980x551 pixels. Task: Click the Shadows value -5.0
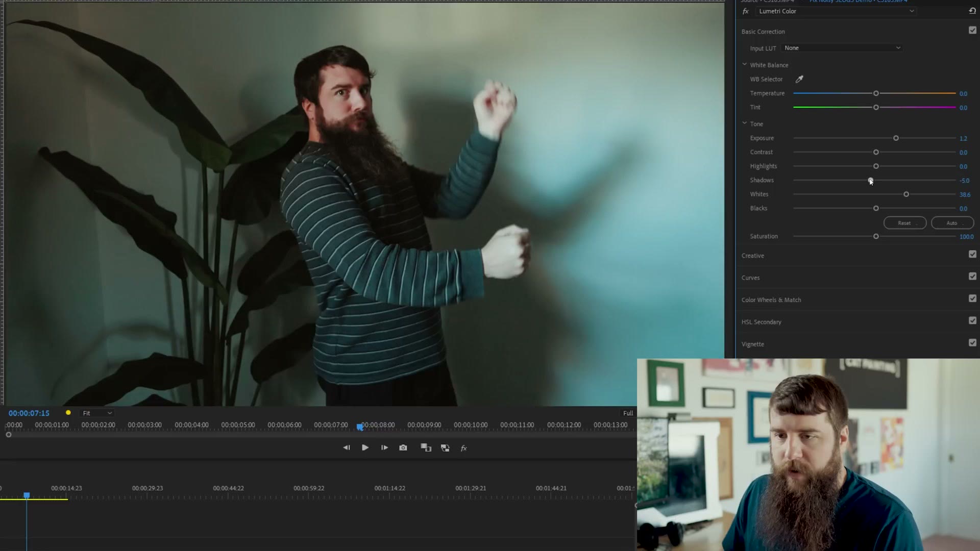pos(964,181)
